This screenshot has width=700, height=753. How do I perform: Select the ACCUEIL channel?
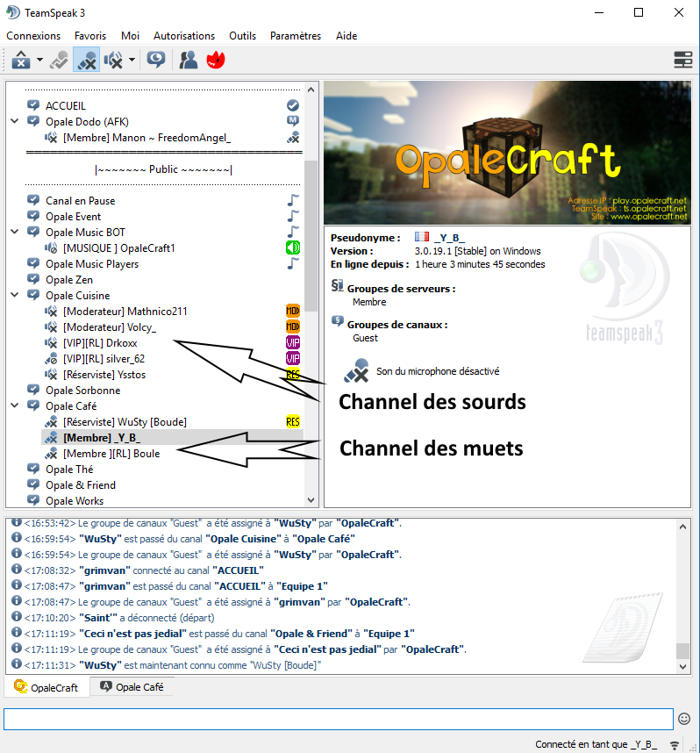click(65, 105)
